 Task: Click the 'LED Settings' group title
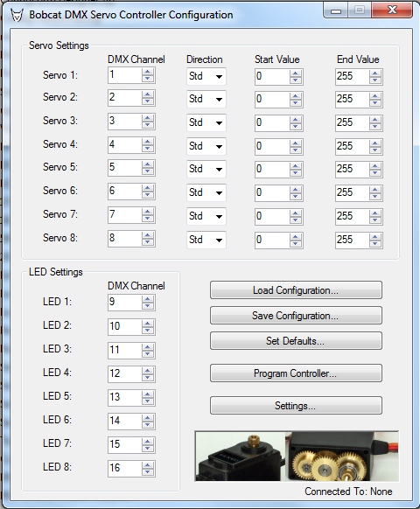56,272
